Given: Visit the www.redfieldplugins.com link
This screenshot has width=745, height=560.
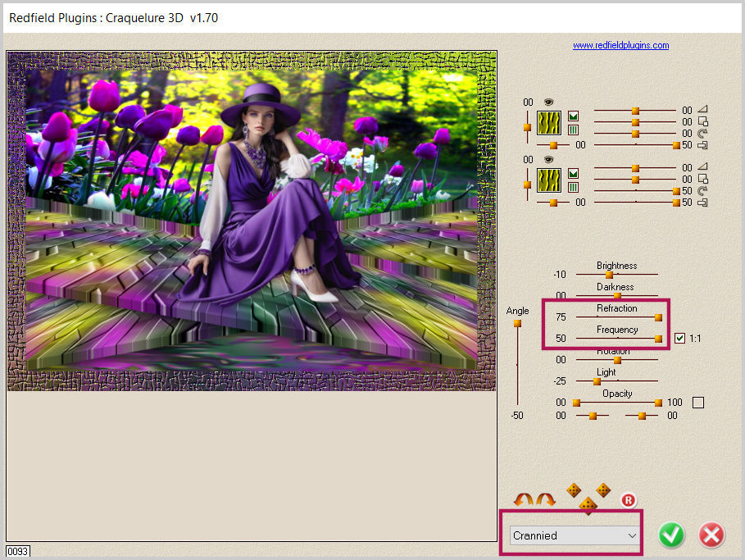Looking at the screenshot, I should tap(620, 45).
